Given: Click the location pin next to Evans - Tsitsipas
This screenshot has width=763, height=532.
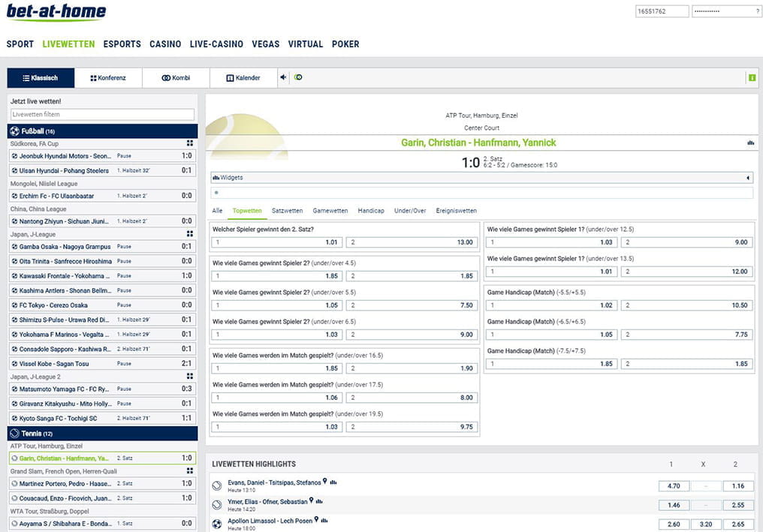Looking at the screenshot, I should tap(325, 482).
